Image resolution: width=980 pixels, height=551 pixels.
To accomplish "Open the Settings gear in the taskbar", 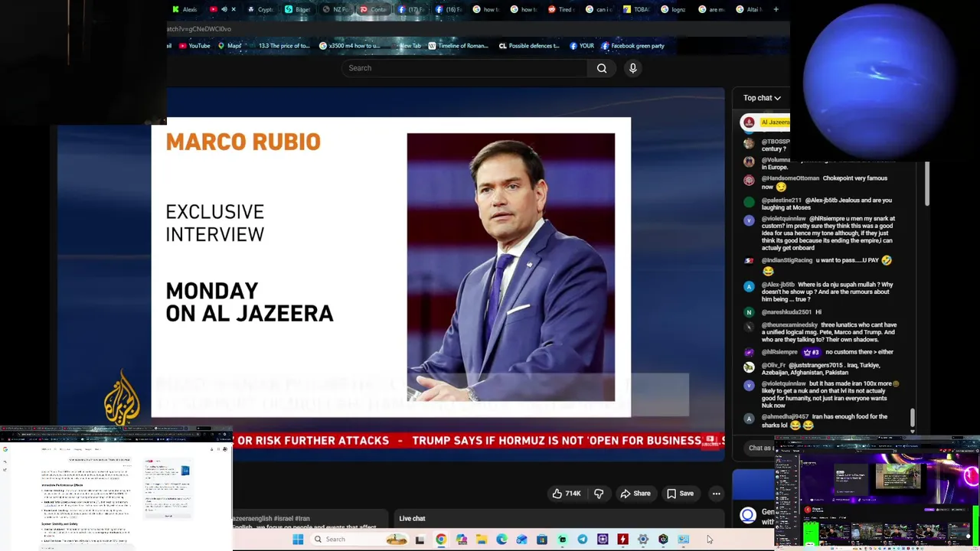I will click(x=643, y=540).
